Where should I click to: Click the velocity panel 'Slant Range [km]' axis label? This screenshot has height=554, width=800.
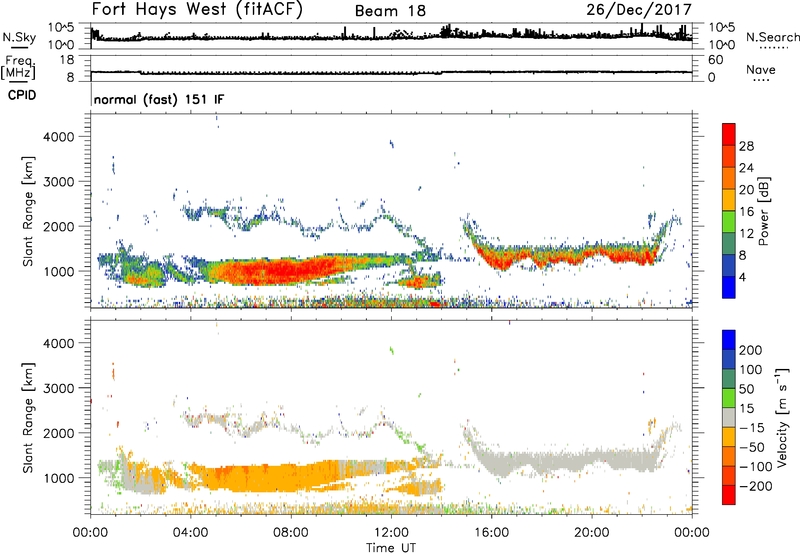(28, 418)
